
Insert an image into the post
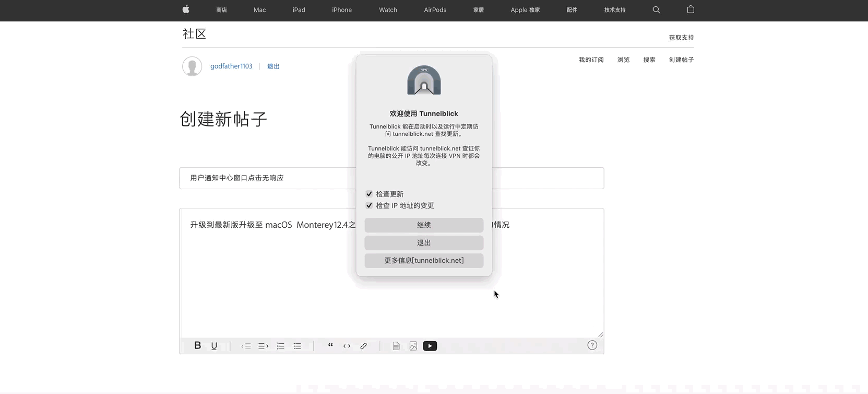tap(413, 346)
